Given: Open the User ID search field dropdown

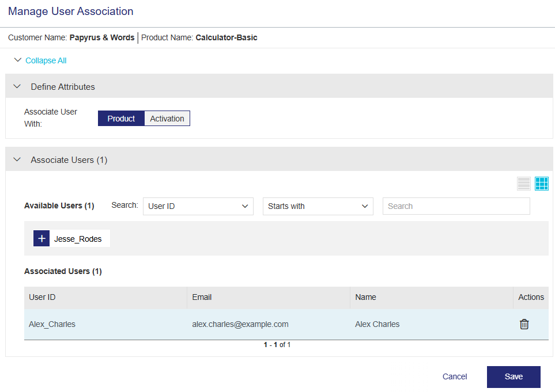Looking at the screenshot, I should [x=198, y=206].
